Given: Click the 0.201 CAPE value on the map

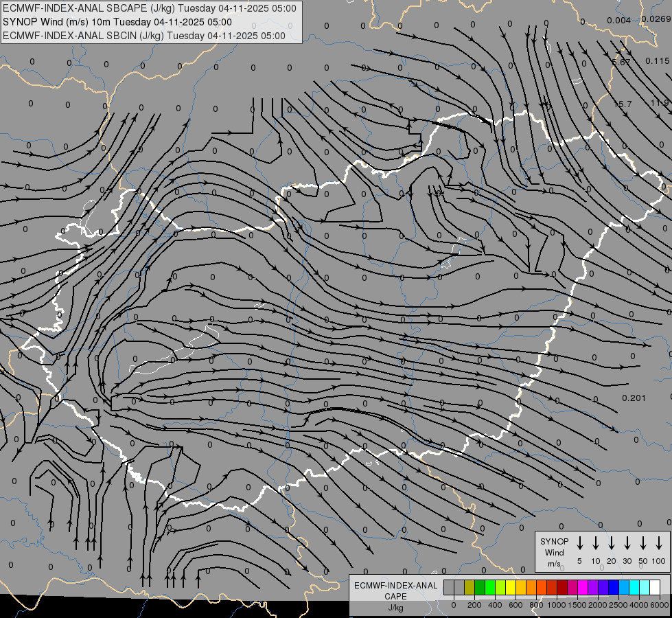Looking at the screenshot, I should (x=634, y=398).
